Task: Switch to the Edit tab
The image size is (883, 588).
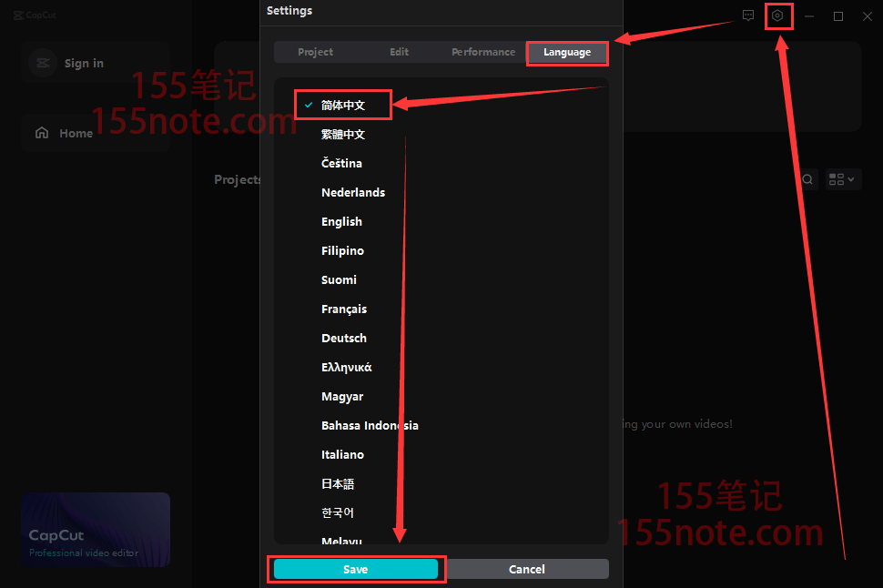Action: coord(399,53)
